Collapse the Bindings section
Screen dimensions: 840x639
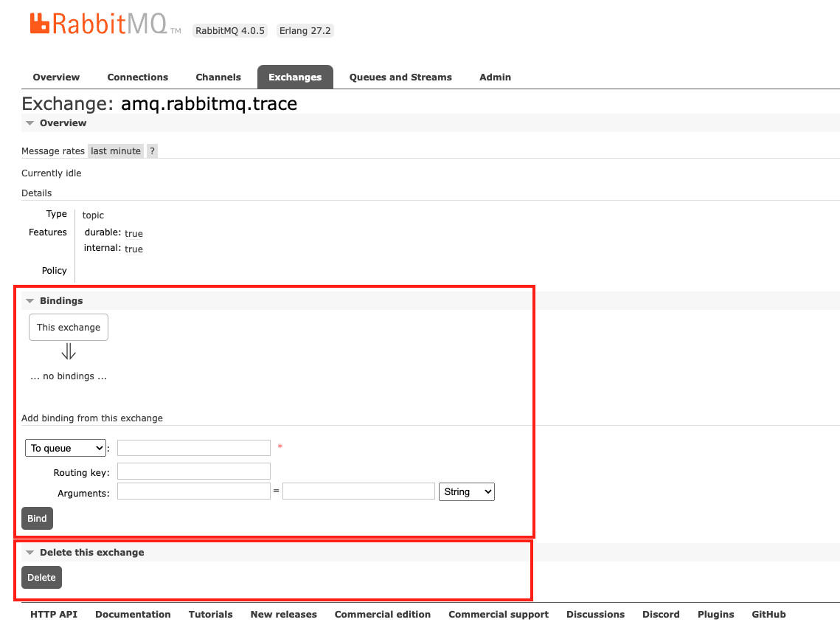[x=29, y=300]
